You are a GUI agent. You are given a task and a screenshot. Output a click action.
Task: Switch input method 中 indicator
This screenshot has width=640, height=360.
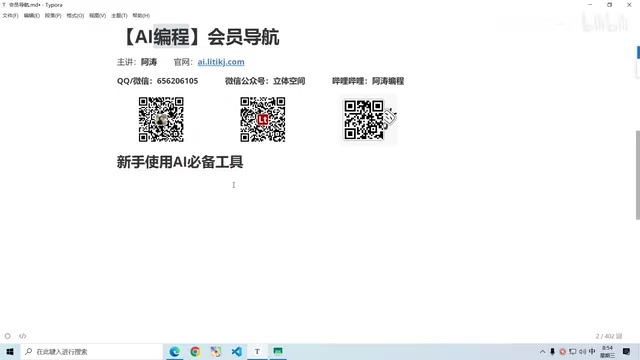coord(592,351)
